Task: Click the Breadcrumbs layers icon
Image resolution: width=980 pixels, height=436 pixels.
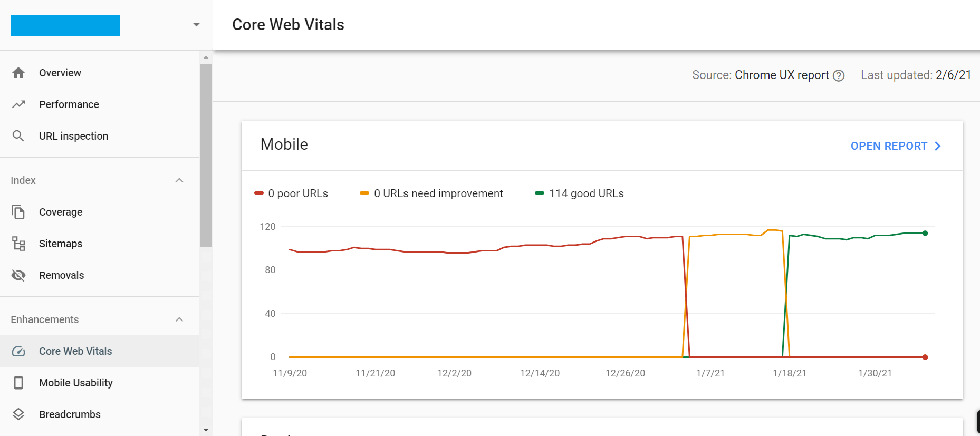Action: [18, 414]
